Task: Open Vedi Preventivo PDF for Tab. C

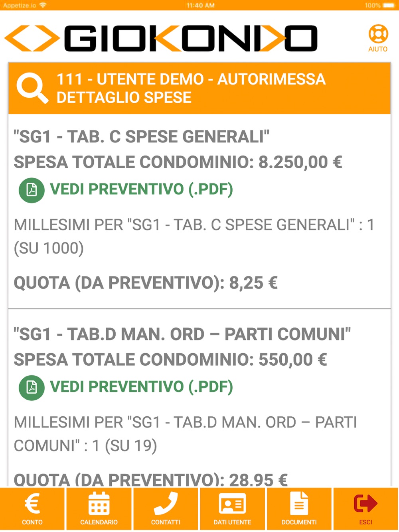Action: click(x=141, y=189)
